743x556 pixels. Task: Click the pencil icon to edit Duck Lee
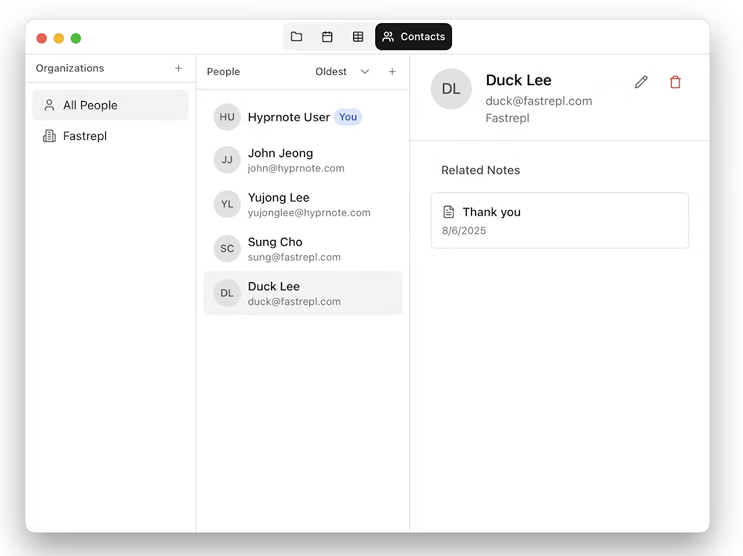(641, 82)
